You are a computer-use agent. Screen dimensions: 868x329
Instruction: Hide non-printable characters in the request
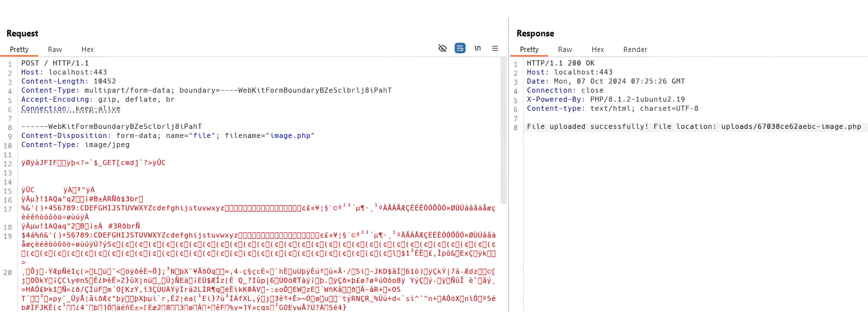tap(442, 48)
